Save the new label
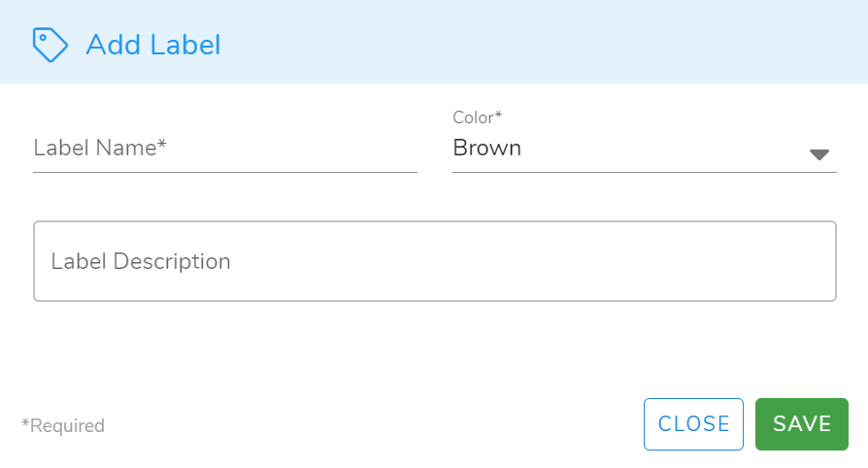This screenshot has height=468, width=868. 801,424
